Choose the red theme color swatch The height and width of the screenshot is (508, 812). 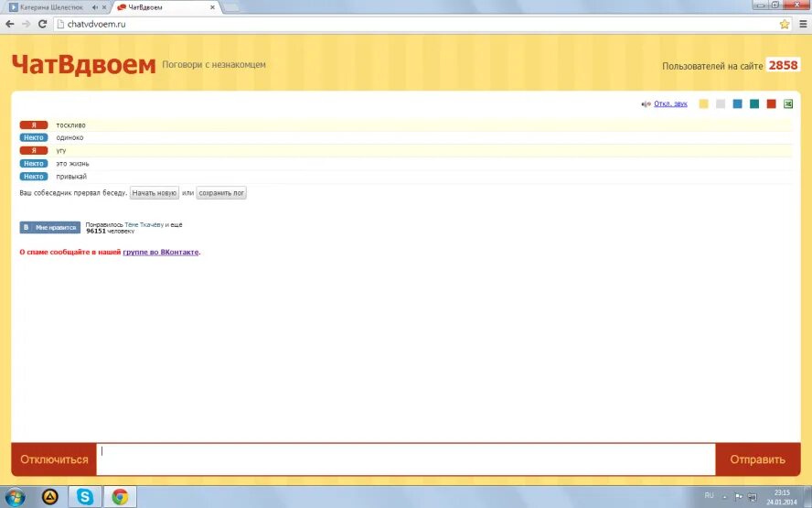coord(772,104)
